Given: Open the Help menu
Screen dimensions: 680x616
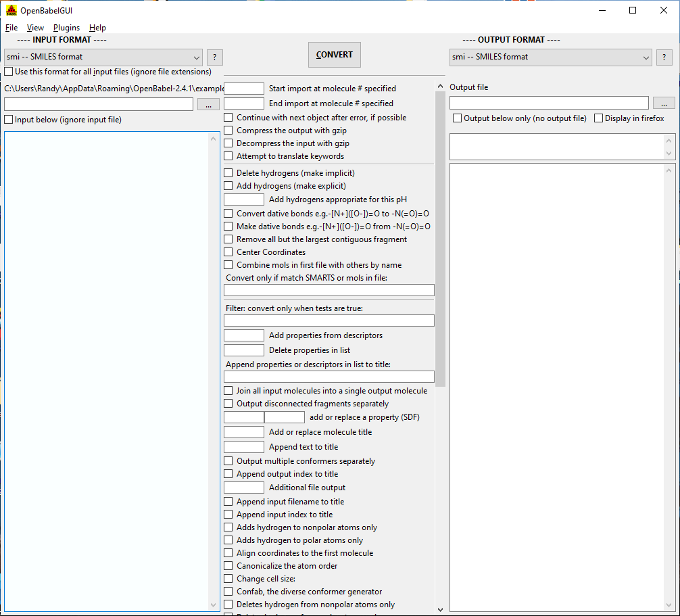Looking at the screenshot, I should pyautogui.click(x=97, y=28).
